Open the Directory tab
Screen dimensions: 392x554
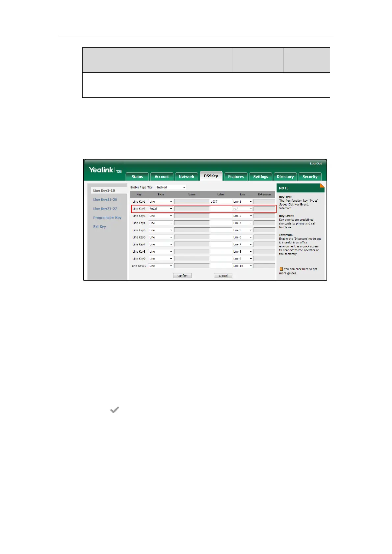[x=285, y=177]
